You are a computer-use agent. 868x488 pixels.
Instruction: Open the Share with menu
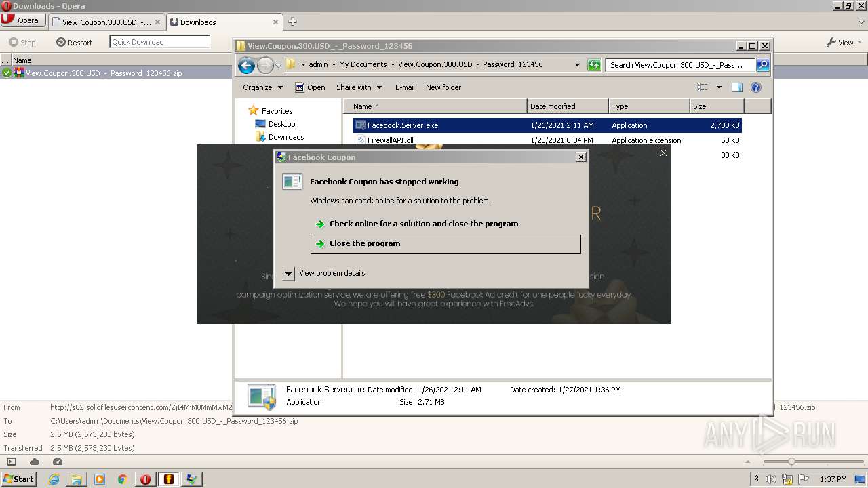pos(359,87)
